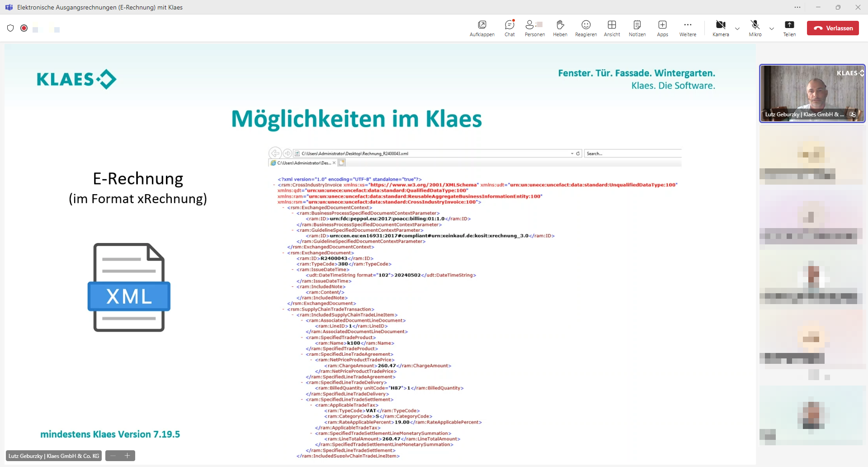The width and height of the screenshot is (868, 467).
Task: Close the C:\Users\Administrator\Des... browser tab
Action: 334,163
